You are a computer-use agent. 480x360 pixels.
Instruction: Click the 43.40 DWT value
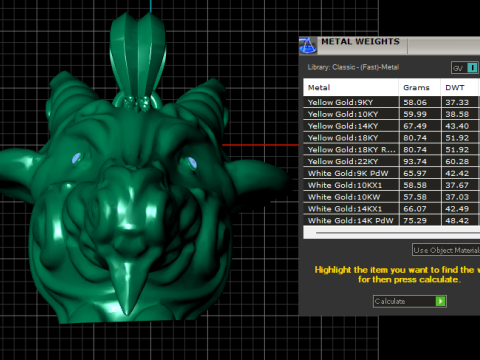click(x=457, y=126)
